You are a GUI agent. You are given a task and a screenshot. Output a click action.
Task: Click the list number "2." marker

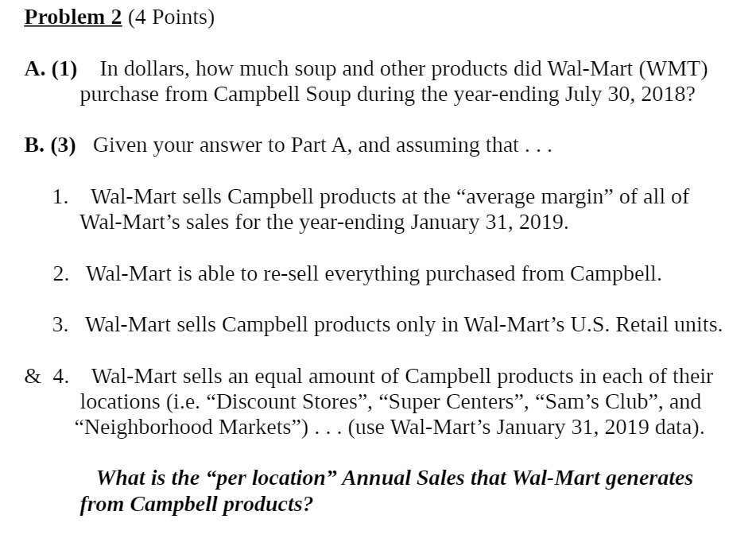pos(60,273)
